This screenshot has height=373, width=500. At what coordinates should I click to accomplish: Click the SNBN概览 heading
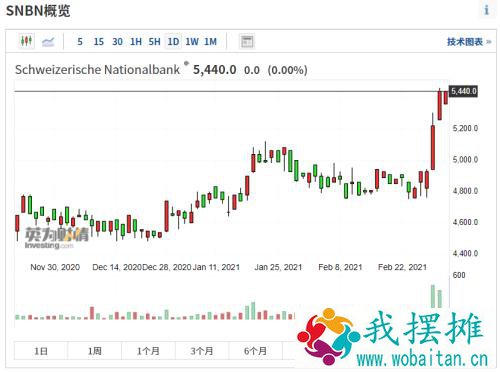(x=38, y=11)
